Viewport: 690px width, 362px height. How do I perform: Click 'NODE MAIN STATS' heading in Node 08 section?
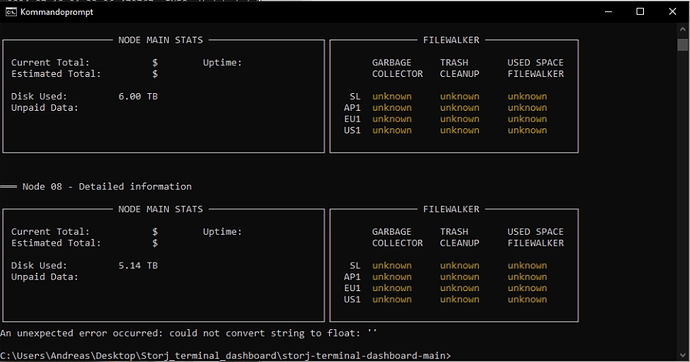tap(161, 209)
